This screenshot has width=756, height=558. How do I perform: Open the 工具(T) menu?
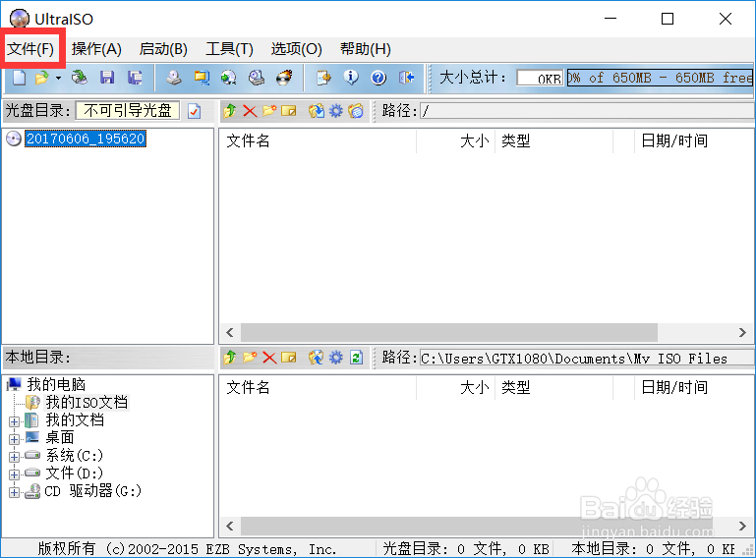pyautogui.click(x=229, y=49)
